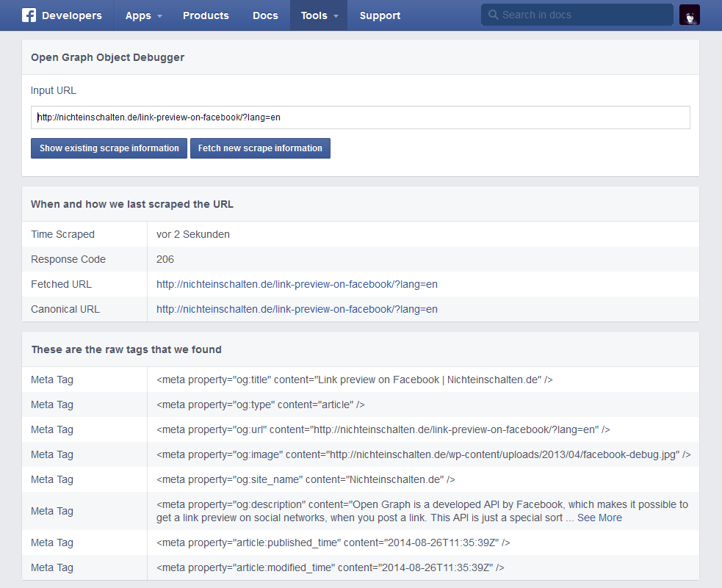Click the article:published_time meta tag
This screenshot has height=588, width=722.
pyautogui.click(x=333, y=542)
